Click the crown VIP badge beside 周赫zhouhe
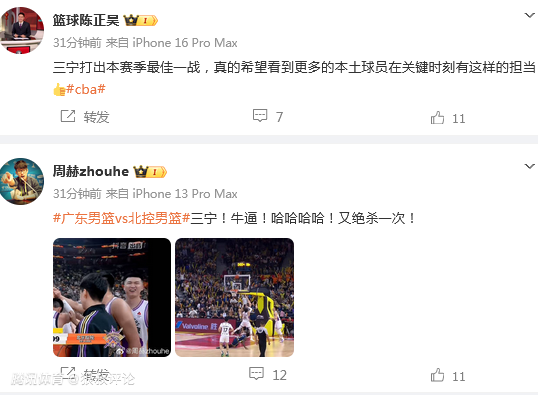Screen dimensions: 538x395 (150, 172)
